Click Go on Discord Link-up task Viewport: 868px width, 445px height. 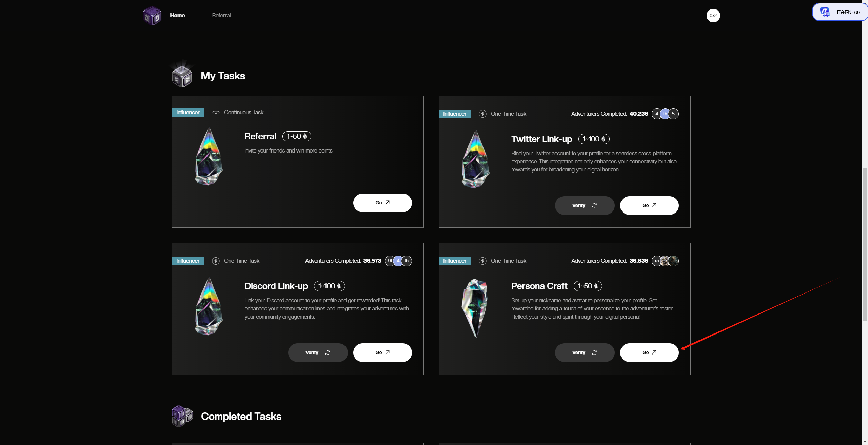(x=382, y=352)
